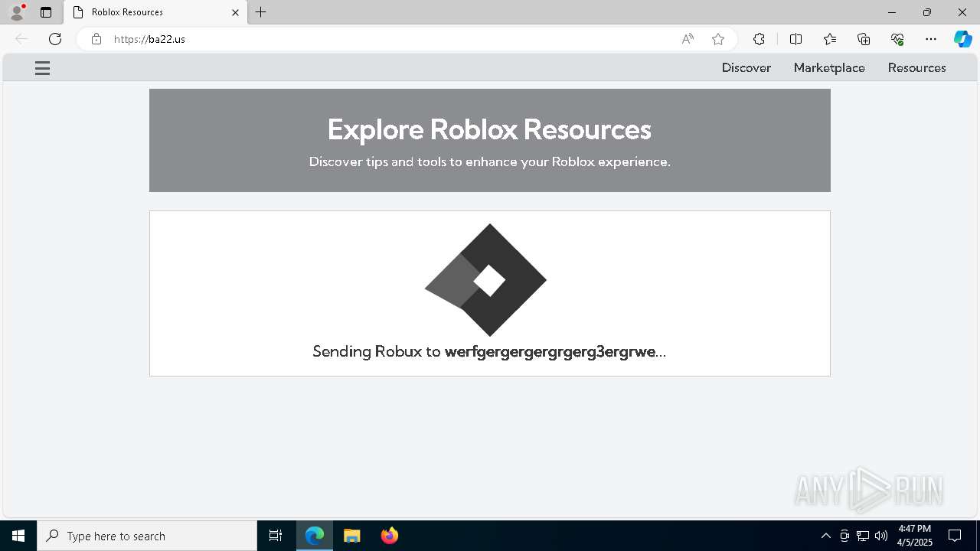Screen dimensions: 980x551
Task: Open the tab actions menu icon
Action: click(46, 12)
